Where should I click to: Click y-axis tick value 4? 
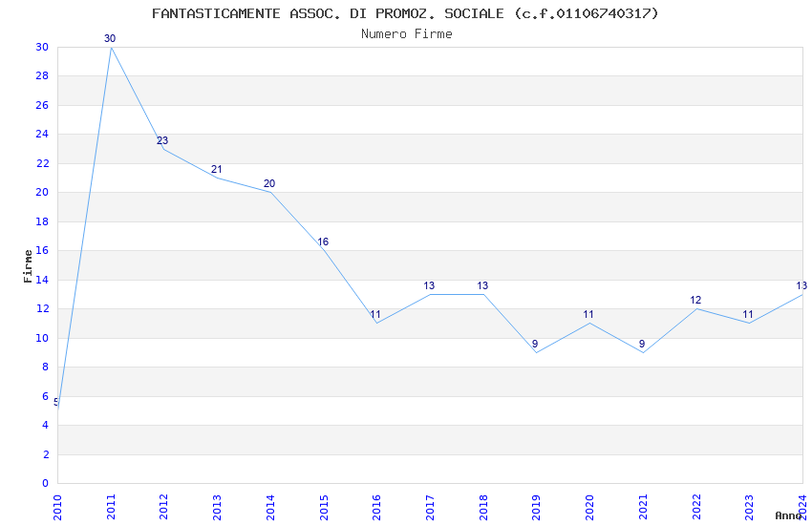(46, 425)
